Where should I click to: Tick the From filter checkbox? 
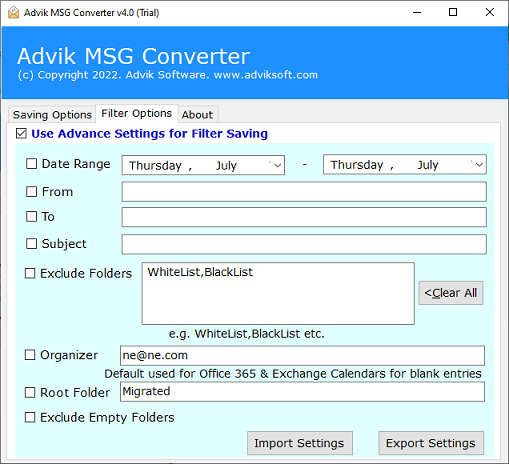point(32,192)
